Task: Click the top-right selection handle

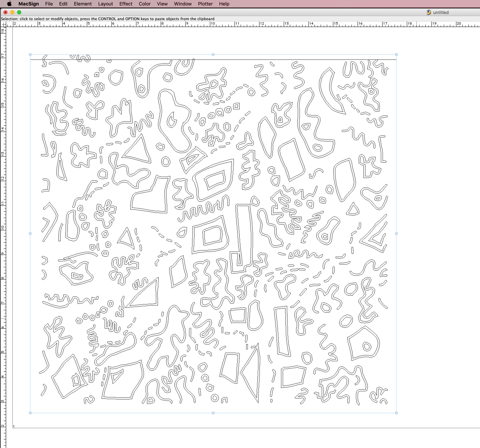Action: [x=396, y=55]
